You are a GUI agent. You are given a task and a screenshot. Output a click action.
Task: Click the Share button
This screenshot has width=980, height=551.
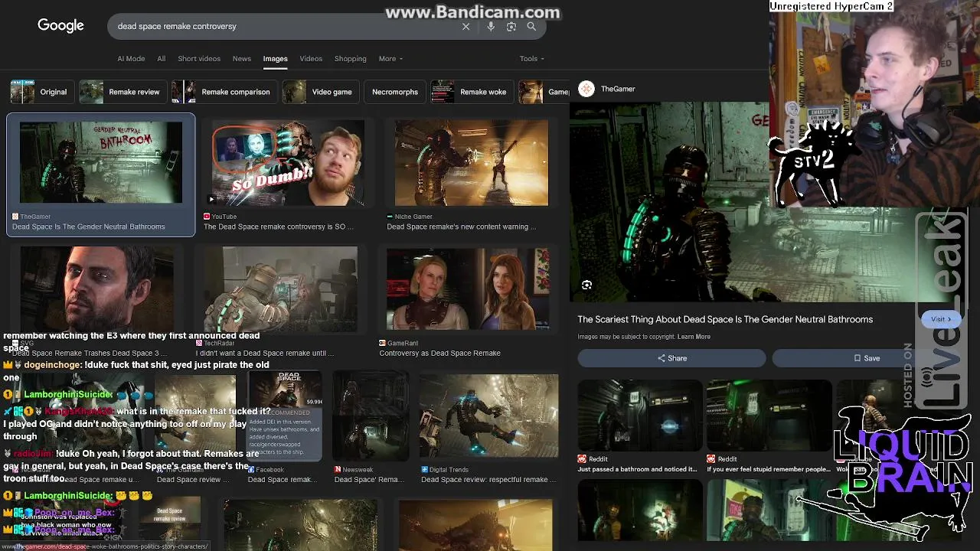click(x=671, y=358)
